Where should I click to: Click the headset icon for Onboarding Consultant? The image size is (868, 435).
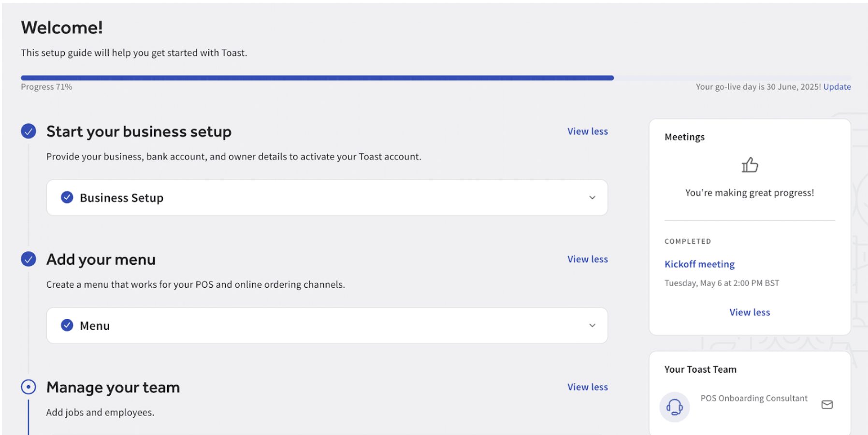(674, 407)
